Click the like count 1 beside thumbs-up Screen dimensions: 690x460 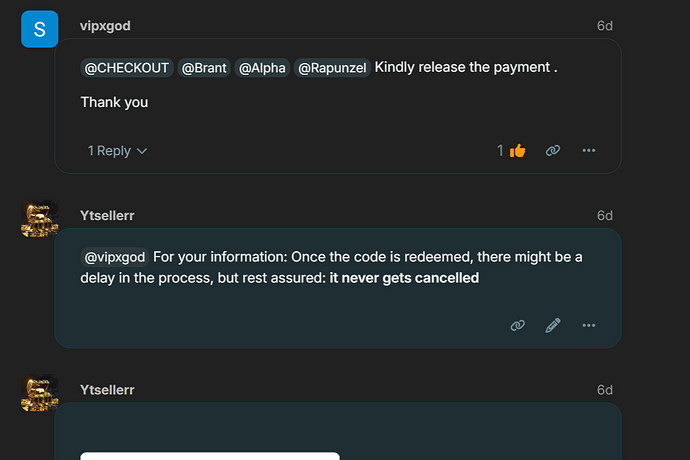click(500, 151)
